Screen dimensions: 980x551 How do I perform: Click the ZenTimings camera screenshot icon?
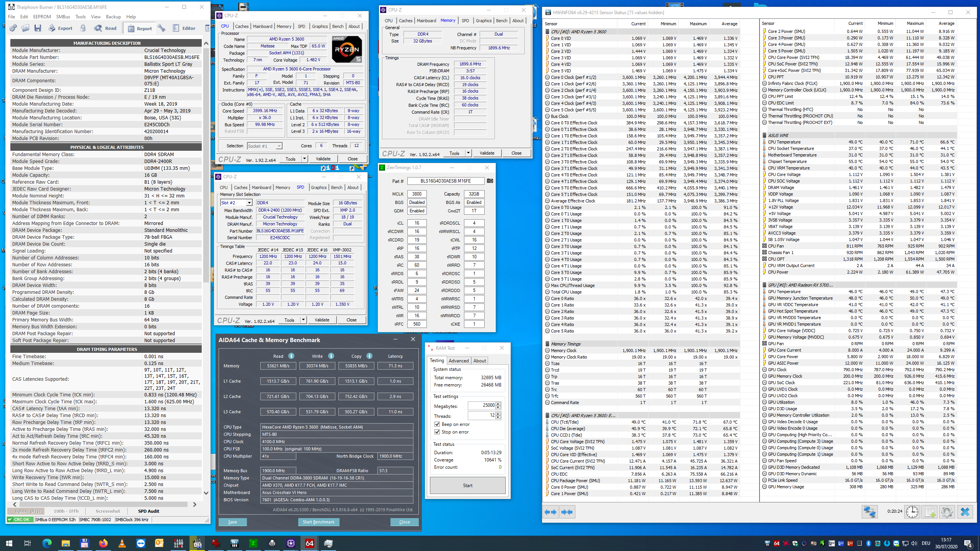pyautogui.click(x=490, y=181)
